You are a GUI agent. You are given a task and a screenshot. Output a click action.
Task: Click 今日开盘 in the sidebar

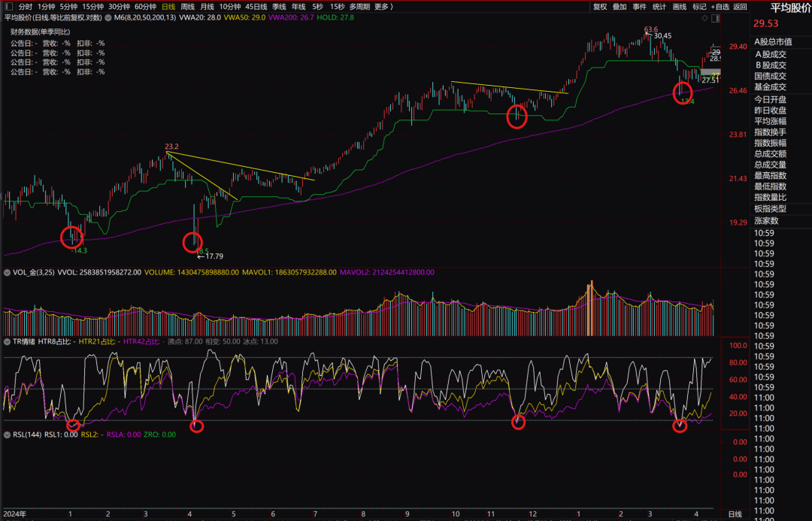pyautogui.click(x=770, y=99)
